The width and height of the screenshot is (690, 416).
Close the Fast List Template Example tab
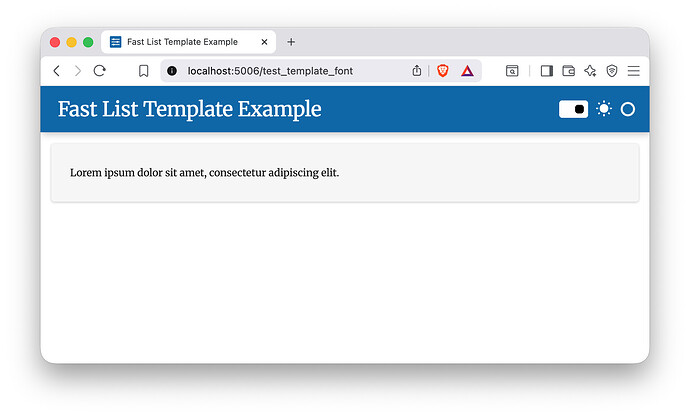tap(265, 42)
